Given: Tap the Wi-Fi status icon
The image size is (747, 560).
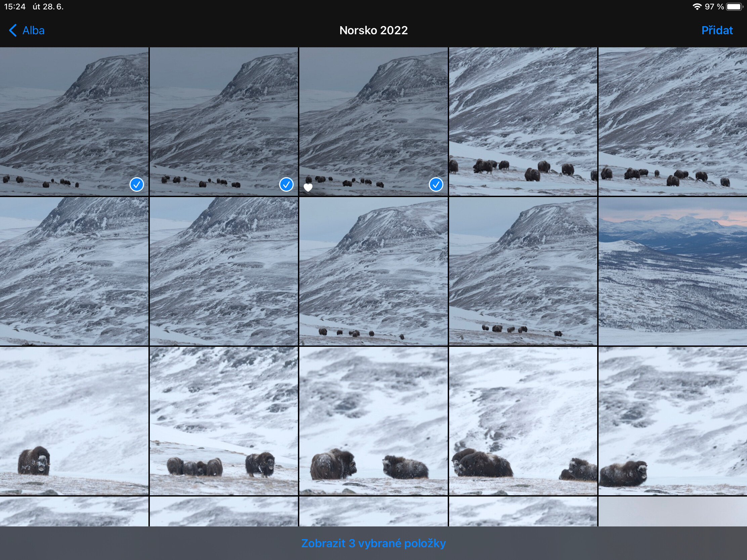Looking at the screenshot, I should [x=697, y=7].
